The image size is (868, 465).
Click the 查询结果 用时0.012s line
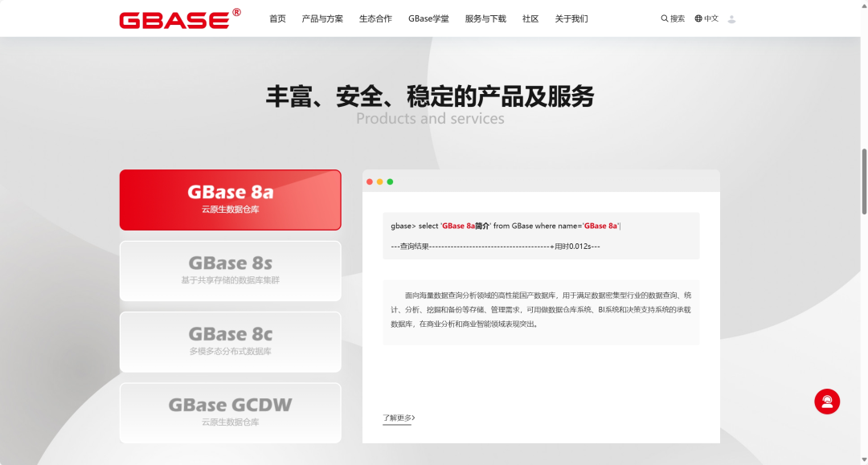[495, 246]
